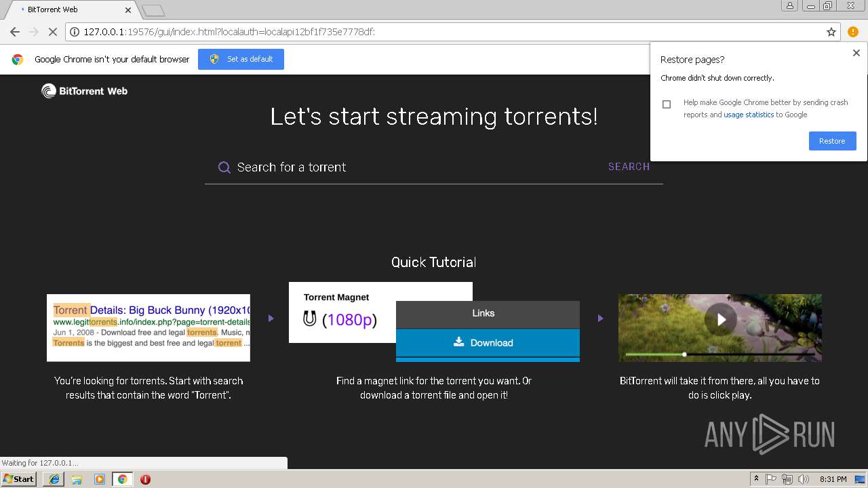
Task: Click Restore in Restore pages popup
Action: [832, 141]
